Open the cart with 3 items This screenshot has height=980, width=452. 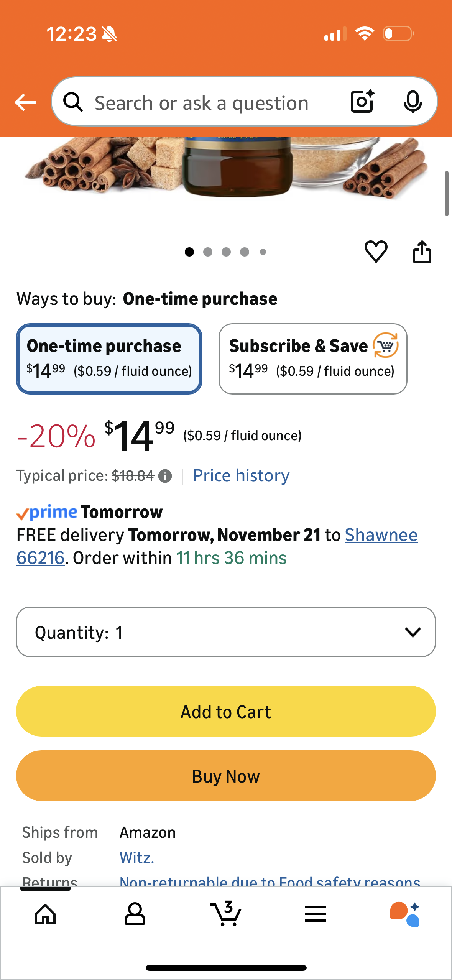(x=226, y=914)
